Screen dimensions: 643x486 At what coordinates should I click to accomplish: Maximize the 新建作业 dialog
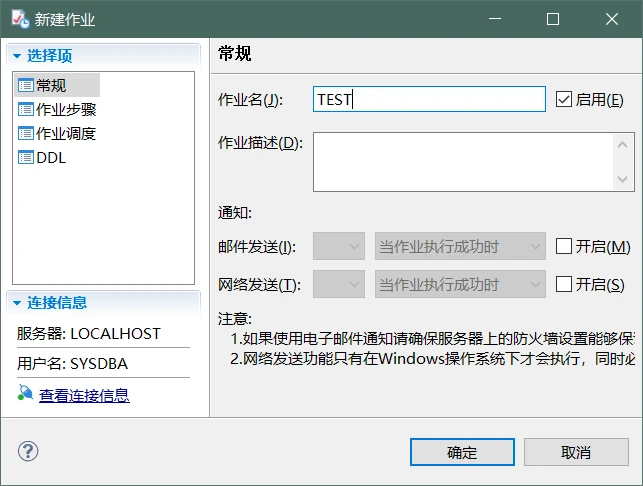553,19
